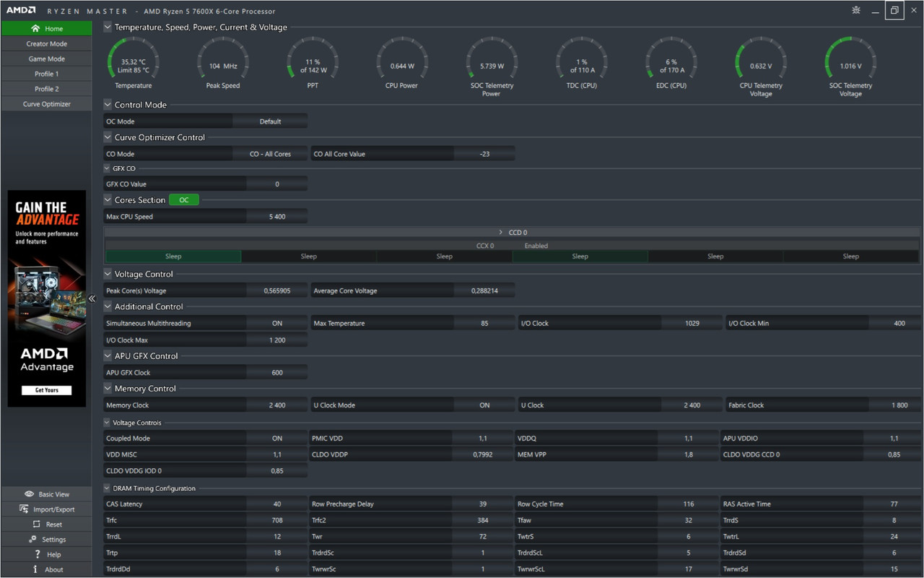The image size is (924, 578).
Task: Open Profile 1
Action: [x=46, y=74]
